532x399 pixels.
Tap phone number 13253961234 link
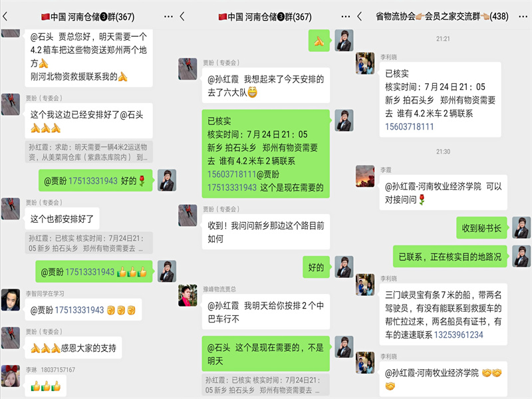(x=458, y=335)
